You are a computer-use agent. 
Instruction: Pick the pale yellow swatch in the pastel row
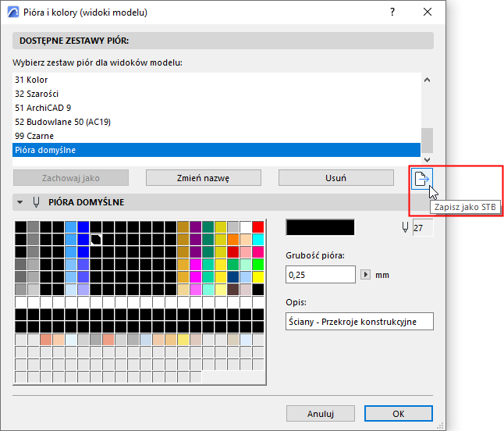[x=183, y=340]
